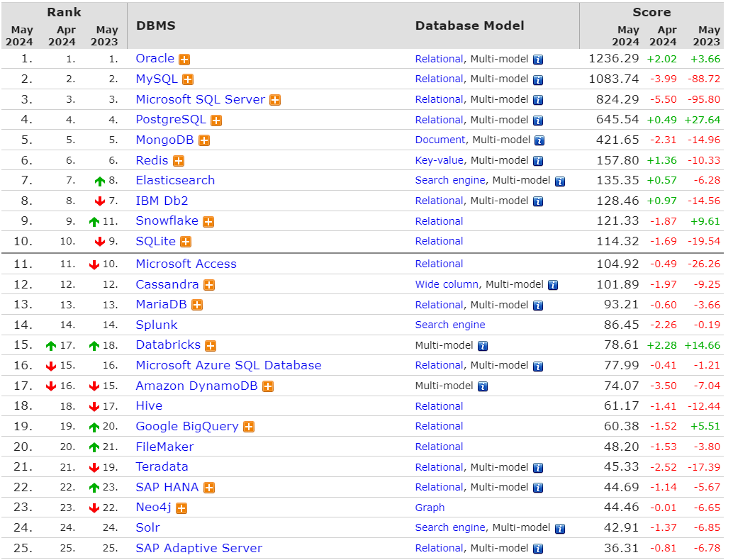Click the Oracle score 1236.29

tap(614, 58)
